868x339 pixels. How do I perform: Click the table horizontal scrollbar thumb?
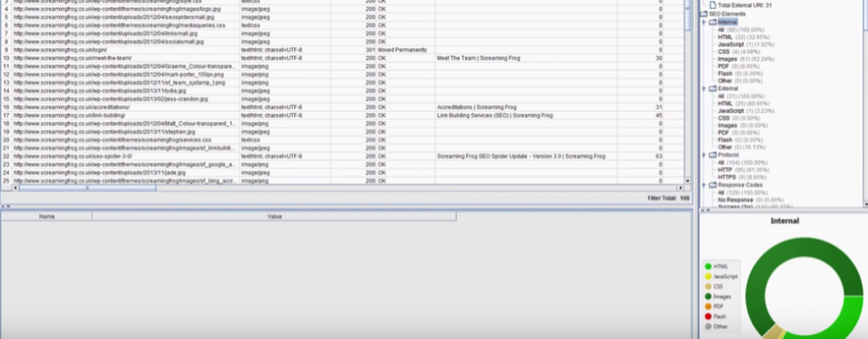click(87, 188)
